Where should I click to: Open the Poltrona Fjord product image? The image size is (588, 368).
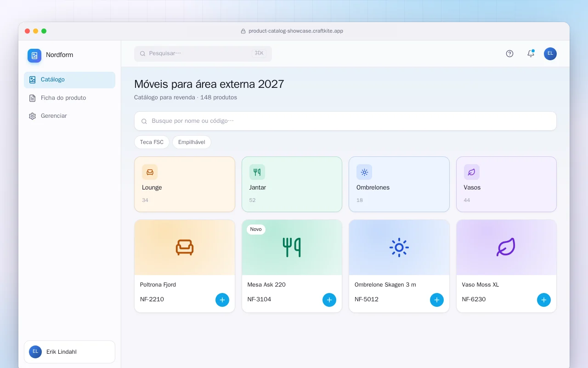coord(185,247)
